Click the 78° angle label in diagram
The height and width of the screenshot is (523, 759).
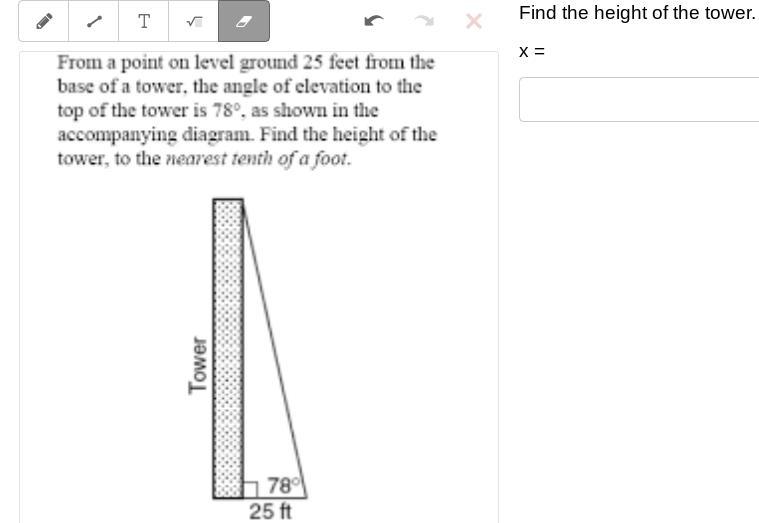[x=285, y=485]
